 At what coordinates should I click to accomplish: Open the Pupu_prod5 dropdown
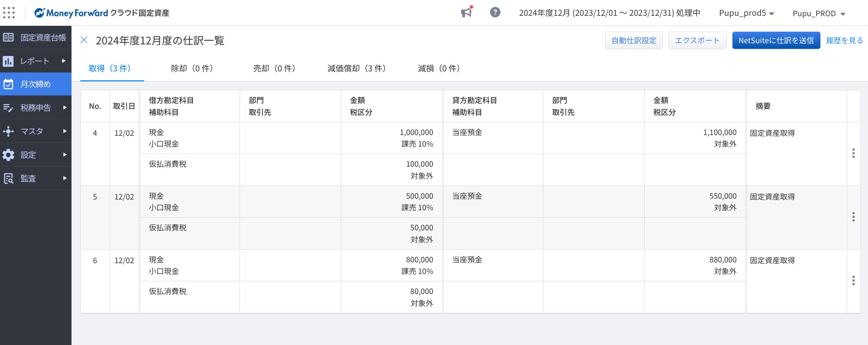pos(747,13)
